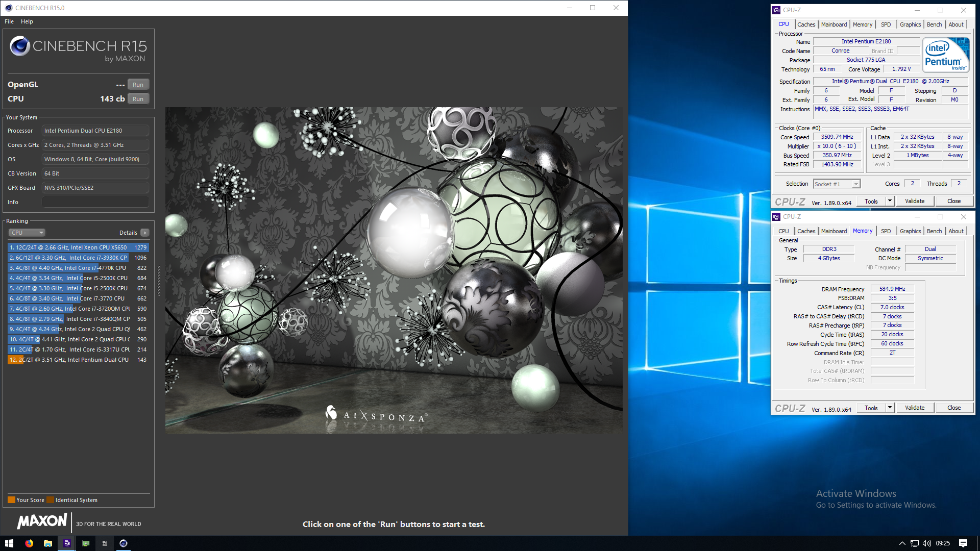Open SPD tab in lower CPU-Z window
The image size is (980, 551).
tap(886, 231)
